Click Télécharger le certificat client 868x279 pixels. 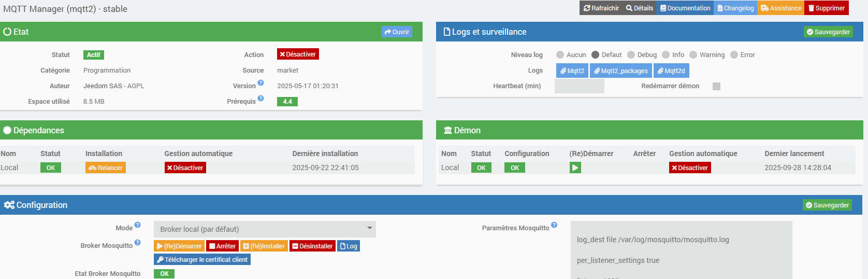coord(202,259)
